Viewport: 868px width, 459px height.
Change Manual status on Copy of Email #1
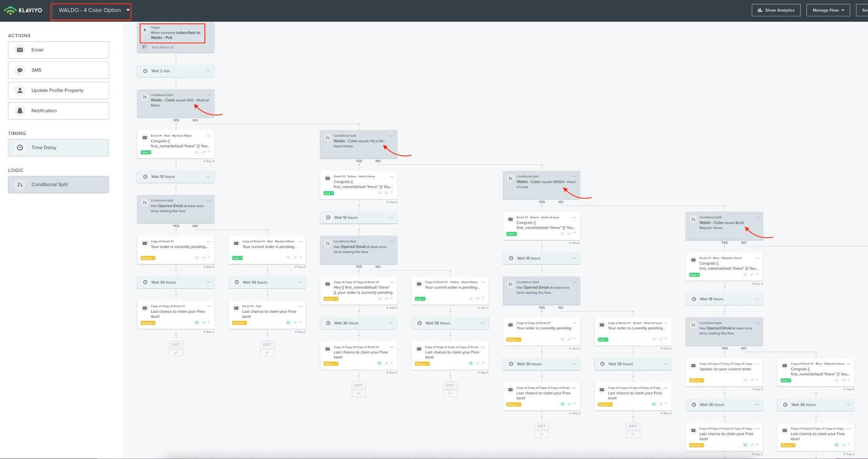click(148, 258)
